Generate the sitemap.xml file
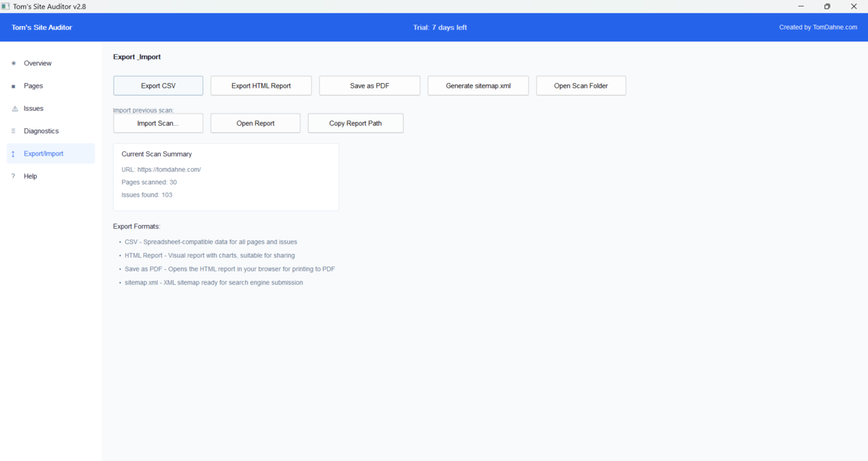Viewport: 868px width, 461px height. [x=478, y=85]
